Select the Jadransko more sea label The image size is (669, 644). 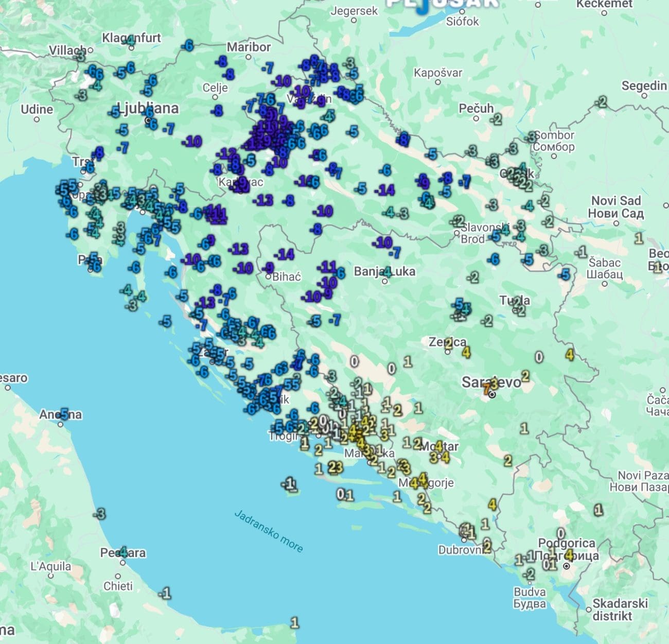pyautogui.click(x=269, y=531)
